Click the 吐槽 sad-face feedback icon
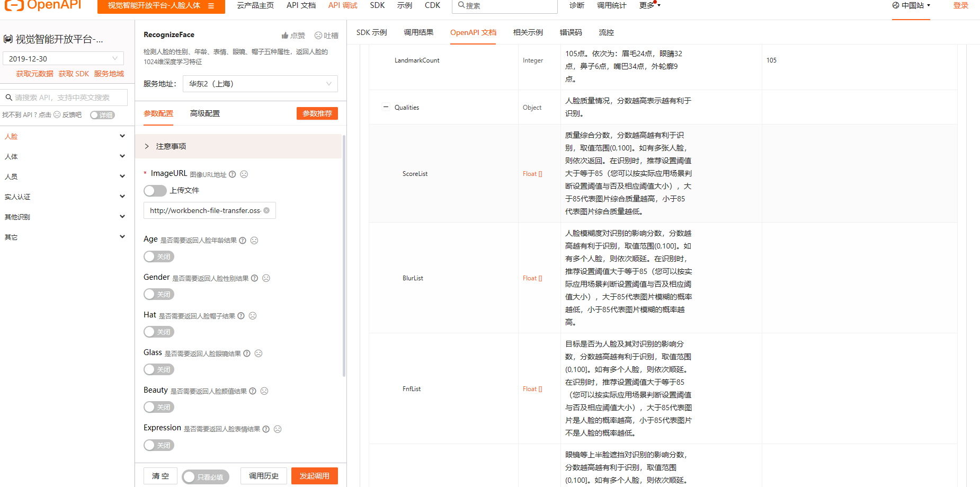980x487 pixels. [318, 36]
